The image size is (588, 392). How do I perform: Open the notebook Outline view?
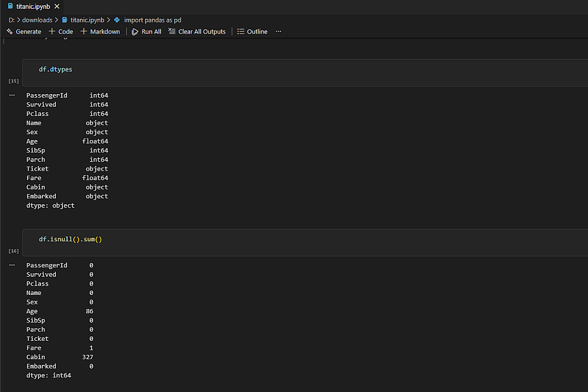[x=252, y=32]
